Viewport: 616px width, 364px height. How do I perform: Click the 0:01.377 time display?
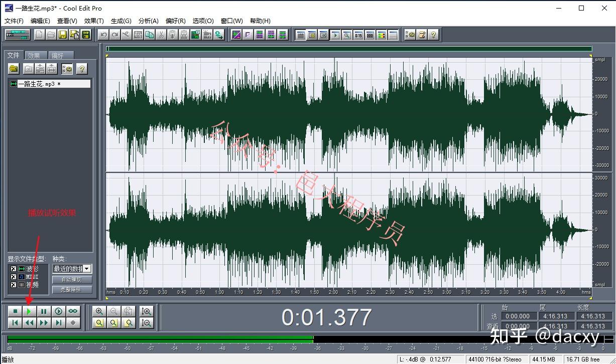point(326,317)
